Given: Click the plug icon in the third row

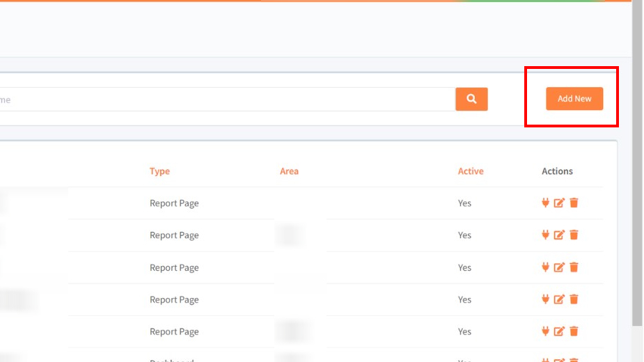Looking at the screenshot, I should point(545,267).
